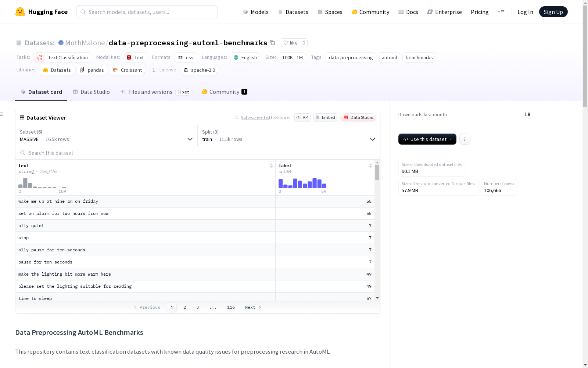Jump to page 116 of the dataset
The image size is (588, 368).
point(231,307)
